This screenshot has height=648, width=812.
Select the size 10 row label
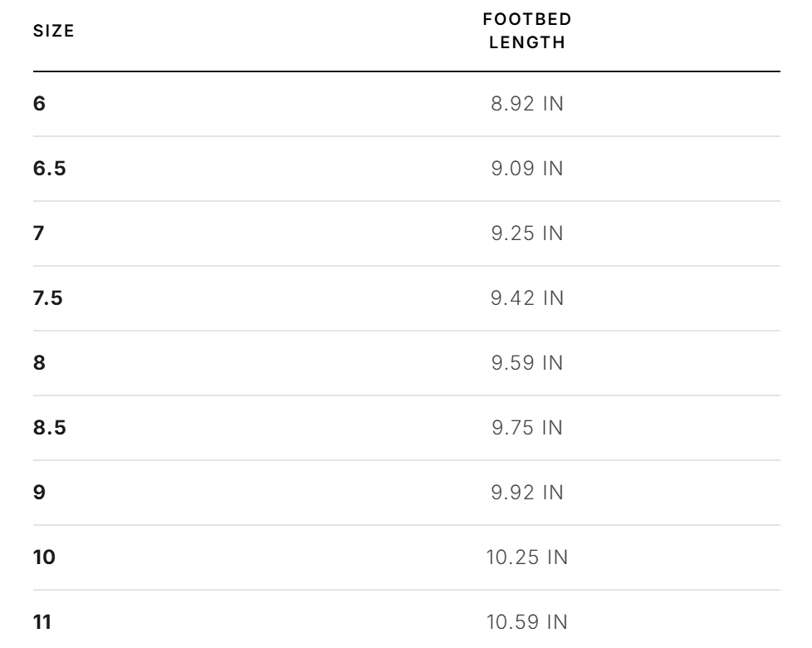44,557
